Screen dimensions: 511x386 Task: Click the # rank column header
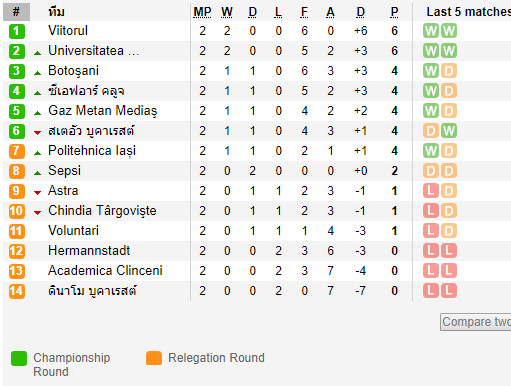coord(16,12)
